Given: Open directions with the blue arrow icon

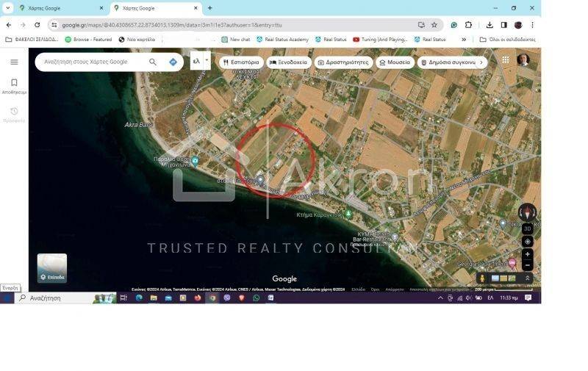Looking at the screenshot, I should pyautogui.click(x=173, y=62).
